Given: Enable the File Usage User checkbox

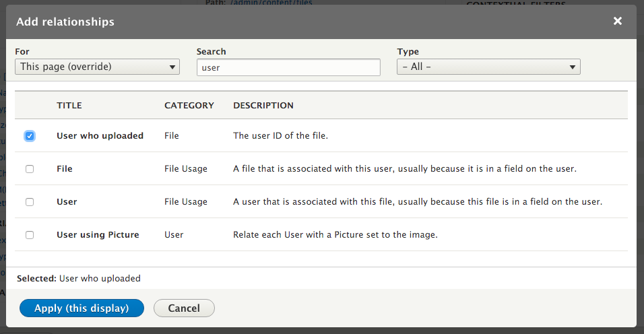Looking at the screenshot, I should tap(30, 202).
